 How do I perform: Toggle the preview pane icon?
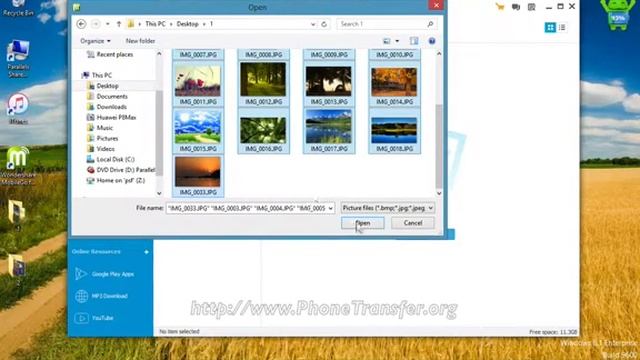click(x=414, y=41)
